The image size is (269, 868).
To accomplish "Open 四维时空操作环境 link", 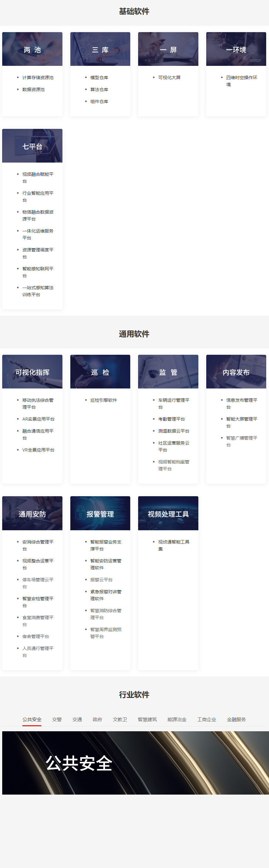I will [x=242, y=81].
